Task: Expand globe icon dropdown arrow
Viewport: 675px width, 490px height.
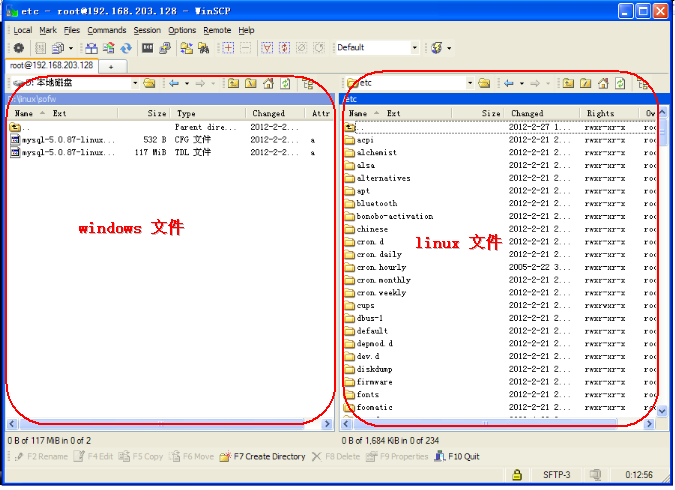Action: [449, 48]
